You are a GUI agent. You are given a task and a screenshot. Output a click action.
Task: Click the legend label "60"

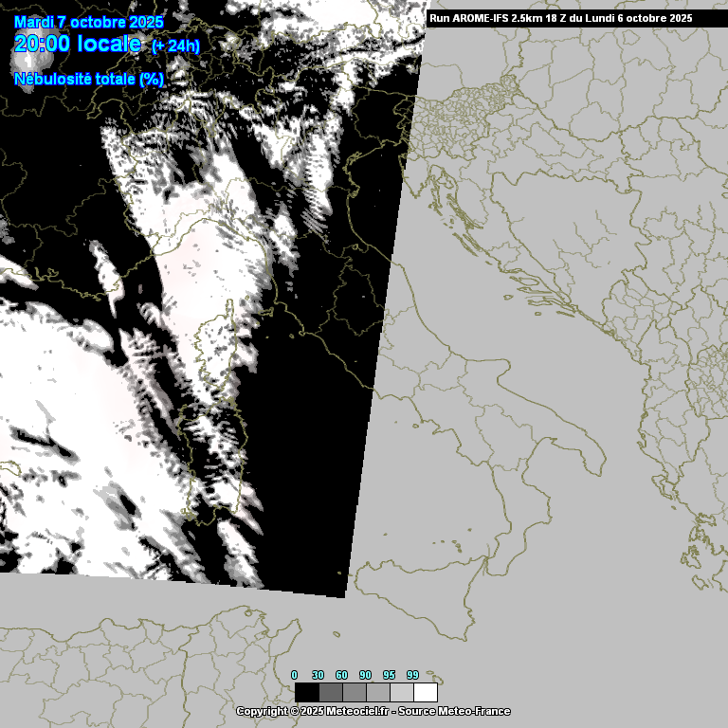point(341,675)
